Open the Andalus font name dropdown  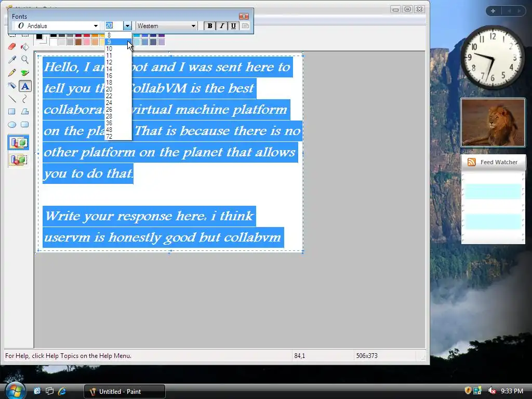(x=96, y=26)
